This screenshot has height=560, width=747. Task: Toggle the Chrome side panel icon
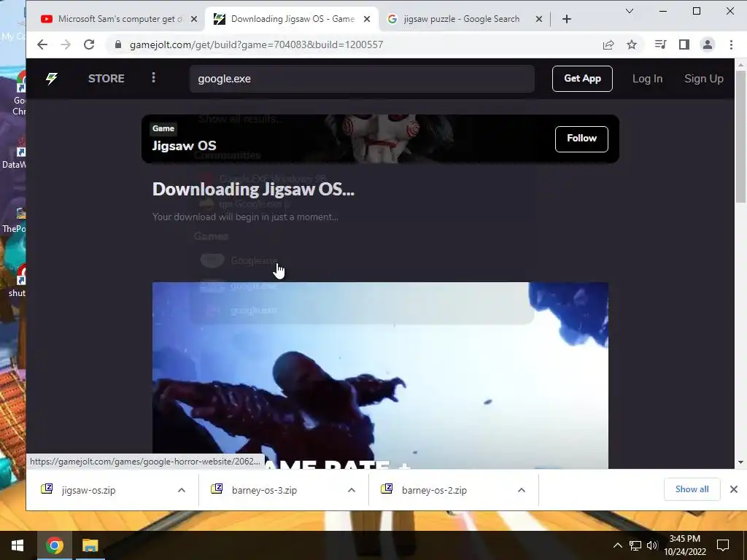(684, 44)
